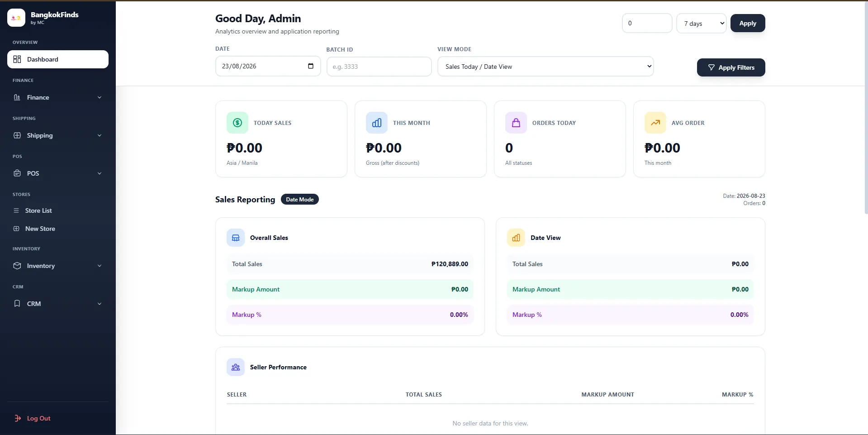Expand the CRM menu chevron
Screen dimensions: 868x435
click(100, 304)
